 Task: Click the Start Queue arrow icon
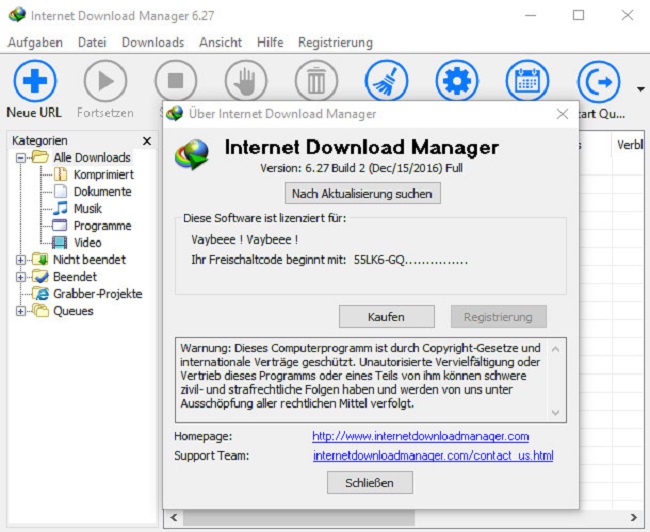[599, 81]
